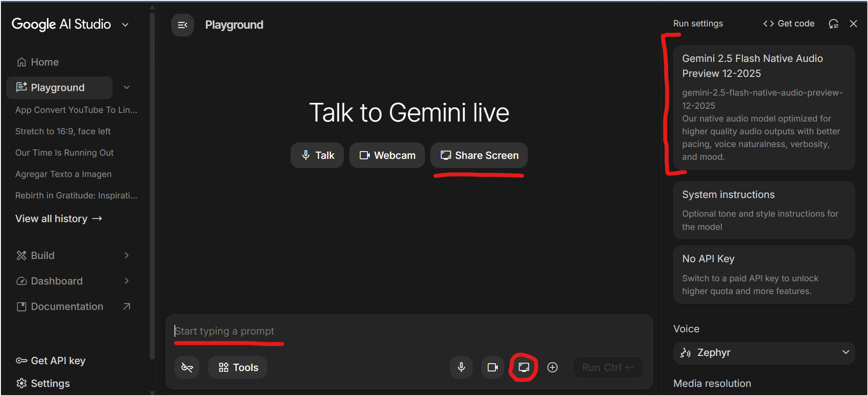
Task: Open the No API Key card
Action: [x=764, y=274]
